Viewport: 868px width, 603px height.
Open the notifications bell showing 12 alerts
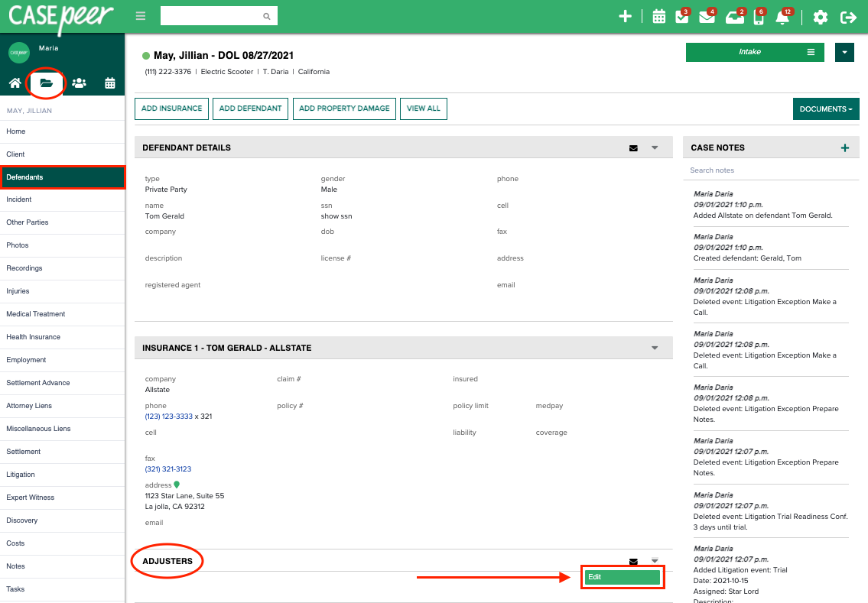[782, 16]
